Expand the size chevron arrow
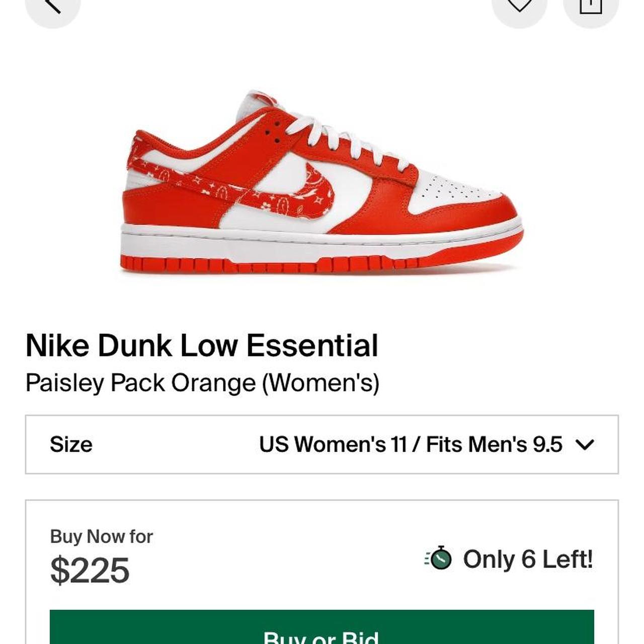 coord(584,445)
